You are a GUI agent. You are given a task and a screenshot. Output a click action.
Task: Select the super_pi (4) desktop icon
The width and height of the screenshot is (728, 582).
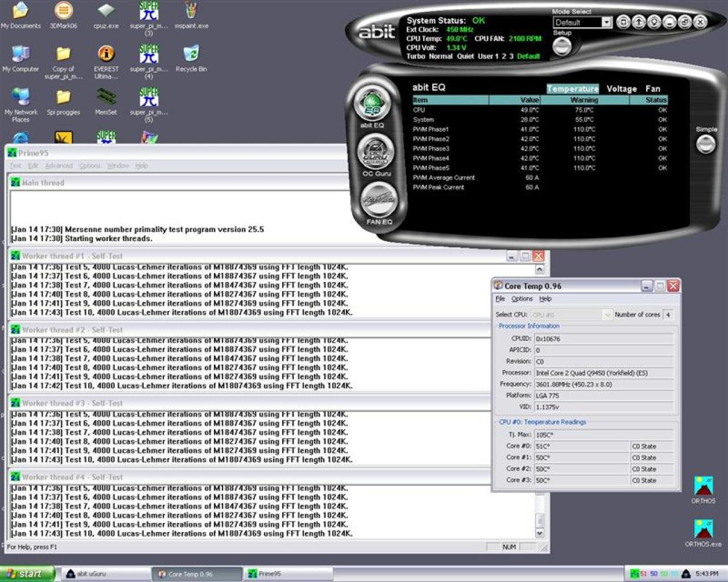click(149, 62)
